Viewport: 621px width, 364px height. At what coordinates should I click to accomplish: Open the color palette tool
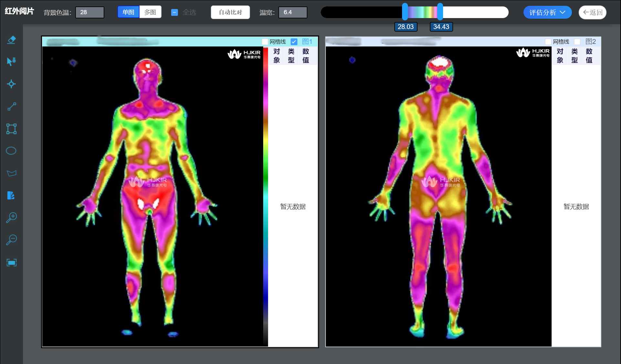(11, 195)
